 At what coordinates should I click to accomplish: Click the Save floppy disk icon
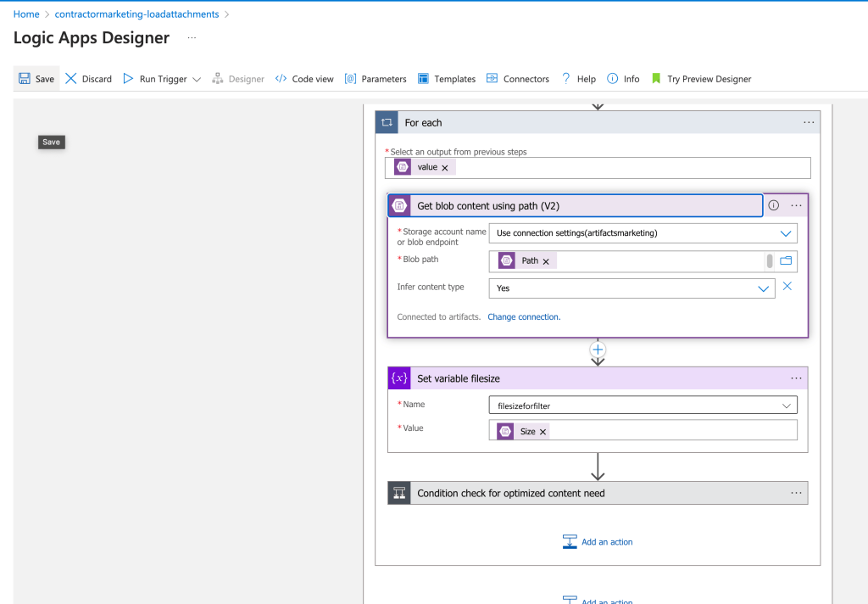coord(25,79)
